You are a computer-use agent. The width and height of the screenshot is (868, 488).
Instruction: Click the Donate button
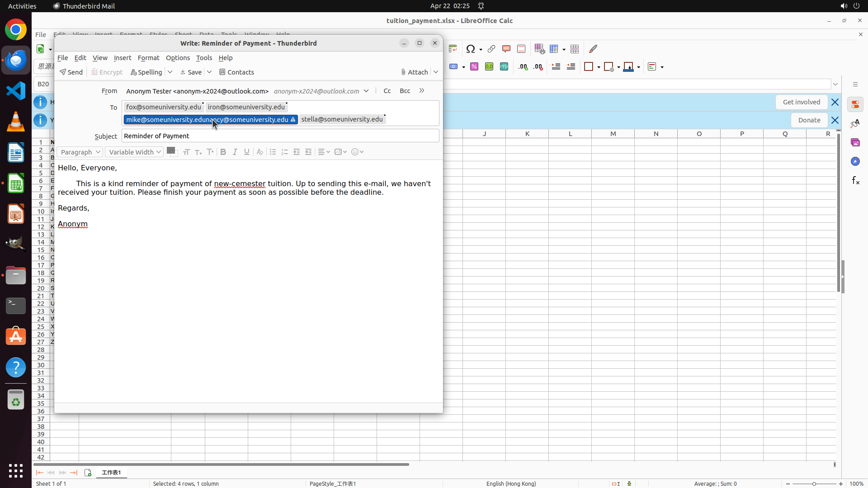[809, 120]
